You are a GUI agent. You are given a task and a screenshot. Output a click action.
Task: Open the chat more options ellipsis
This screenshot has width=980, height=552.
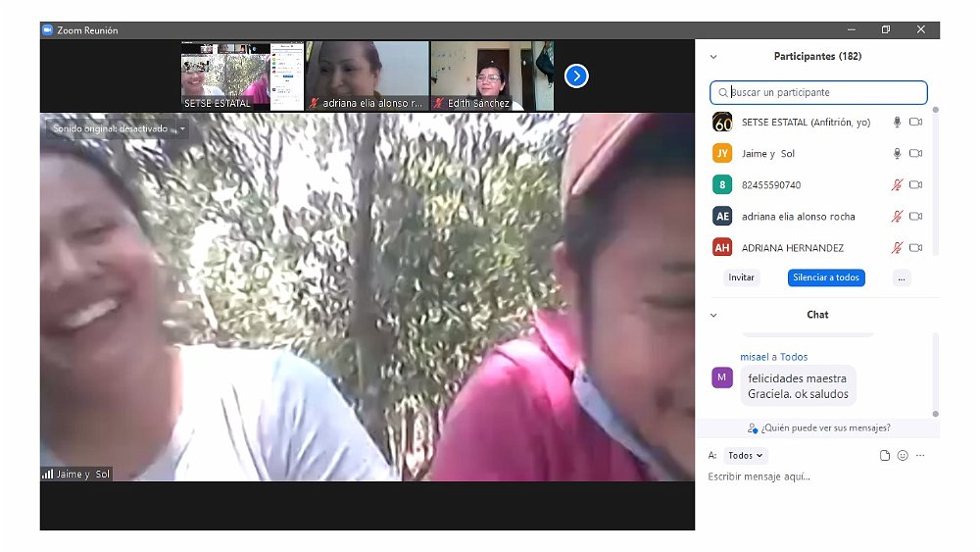coord(920,456)
